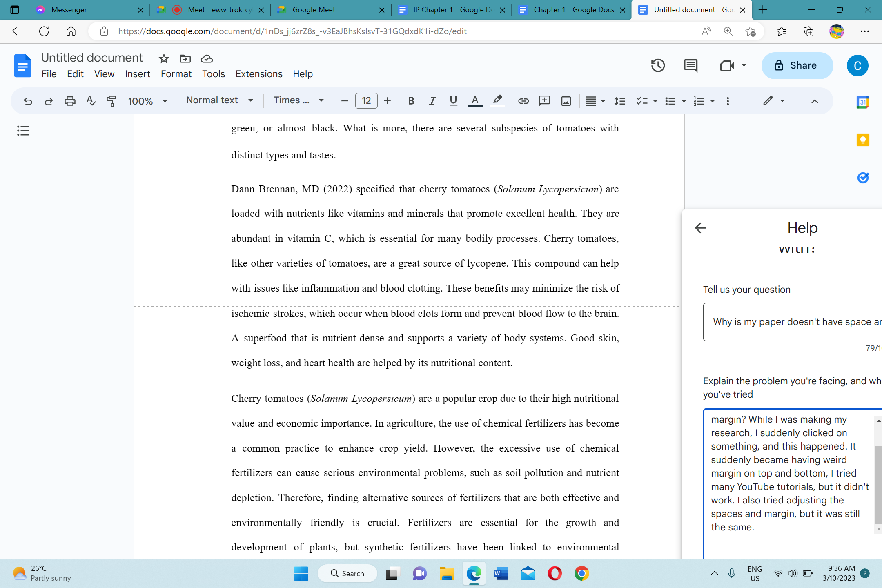Open version history clock icon
This screenshot has height=588, width=882.
pyautogui.click(x=657, y=65)
